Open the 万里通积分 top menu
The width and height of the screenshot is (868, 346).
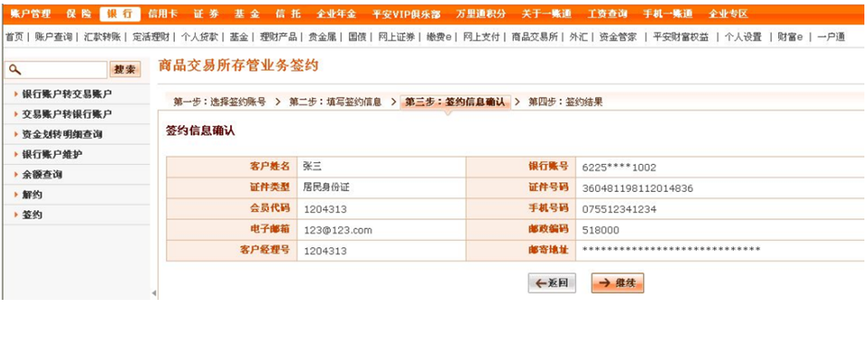(x=481, y=14)
